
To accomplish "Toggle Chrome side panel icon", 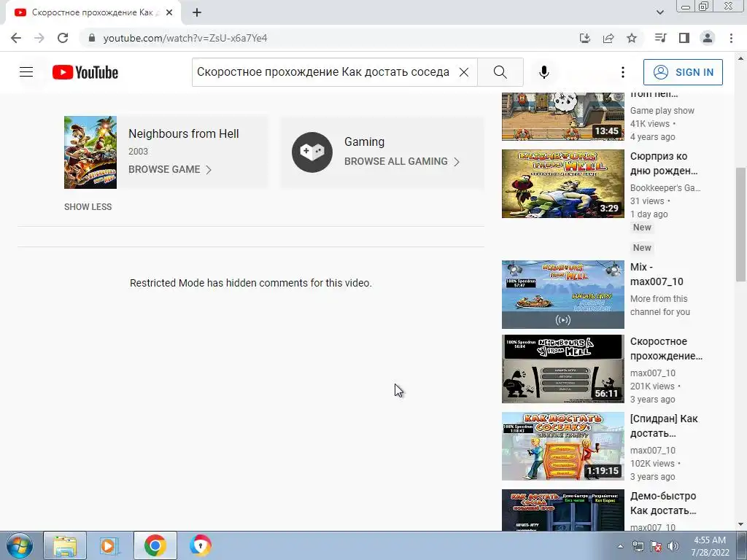I will tap(684, 38).
